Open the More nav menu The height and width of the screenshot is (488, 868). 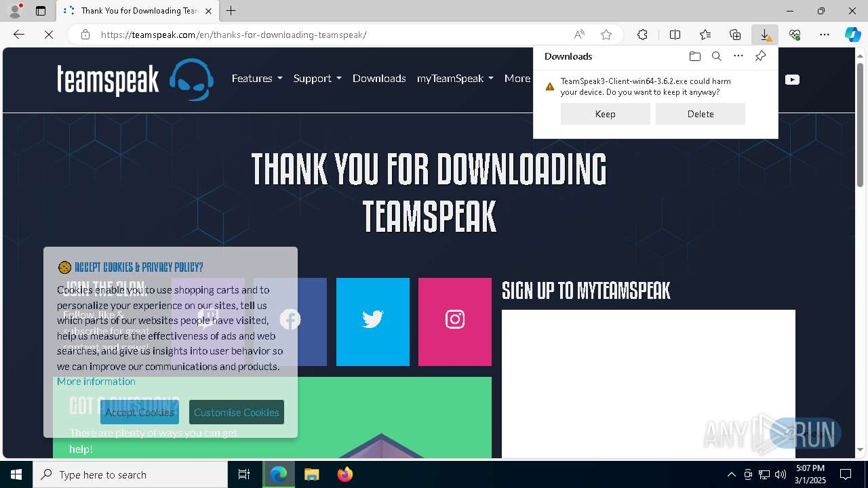tap(518, 79)
